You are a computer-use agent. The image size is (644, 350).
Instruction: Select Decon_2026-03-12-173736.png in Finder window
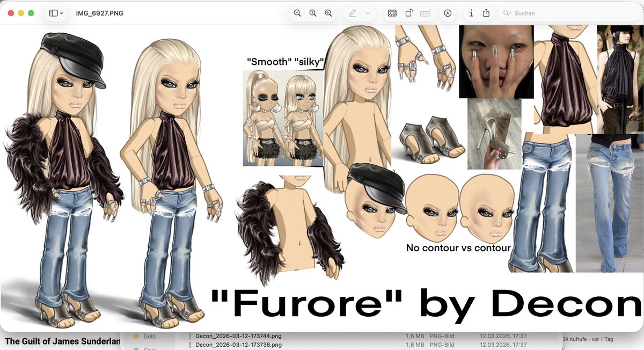pyautogui.click(x=238, y=345)
